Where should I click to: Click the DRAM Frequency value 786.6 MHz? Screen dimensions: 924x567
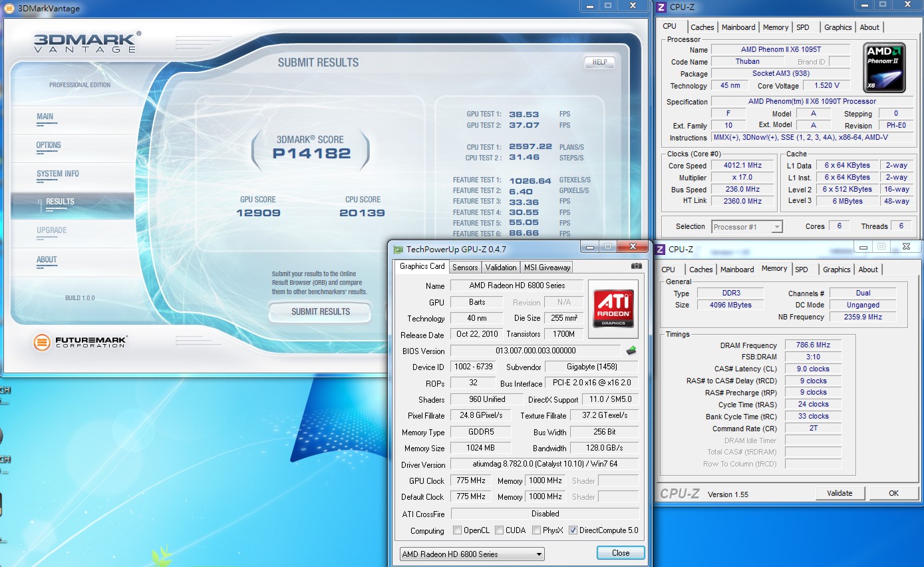(x=813, y=345)
